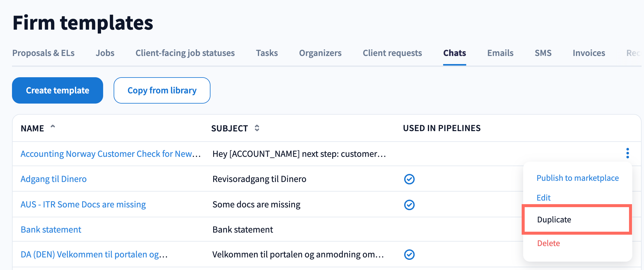Sort table by Name column arrow
The image size is (644, 270).
click(x=53, y=127)
